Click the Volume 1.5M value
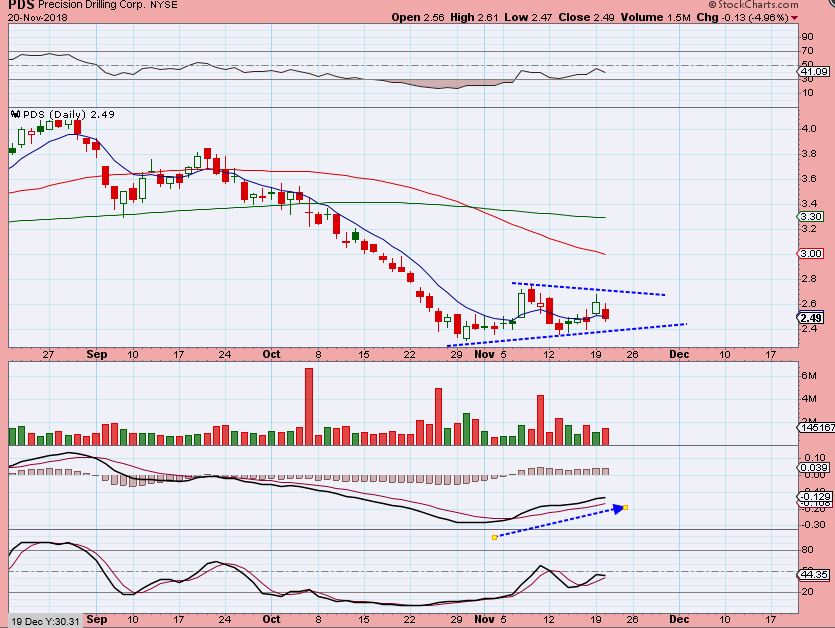The width and height of the screenshot is (835, 628). tap(656, 18)
